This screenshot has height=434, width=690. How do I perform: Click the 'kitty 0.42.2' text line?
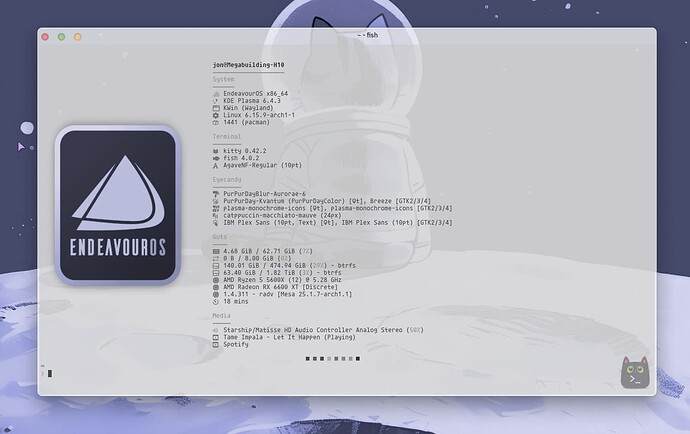coord(245,151)
